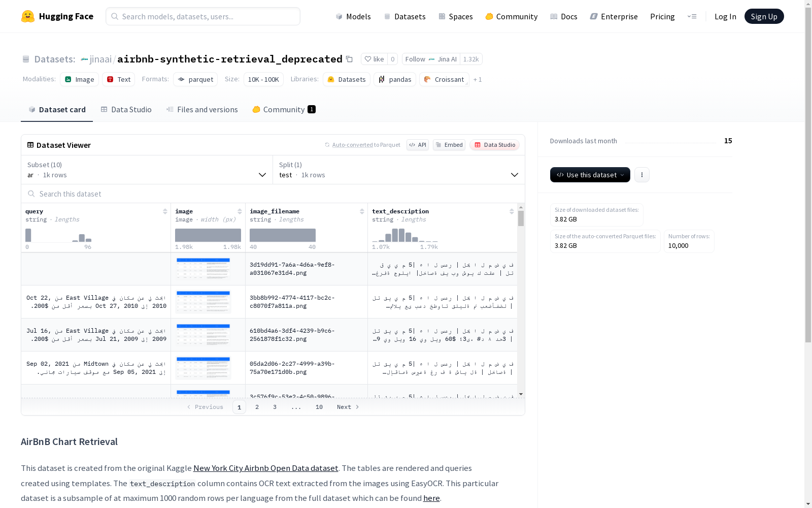Viewport: 812px width, 508px height.
Task: Click the like count 0
Action: (x=393, y=59)
